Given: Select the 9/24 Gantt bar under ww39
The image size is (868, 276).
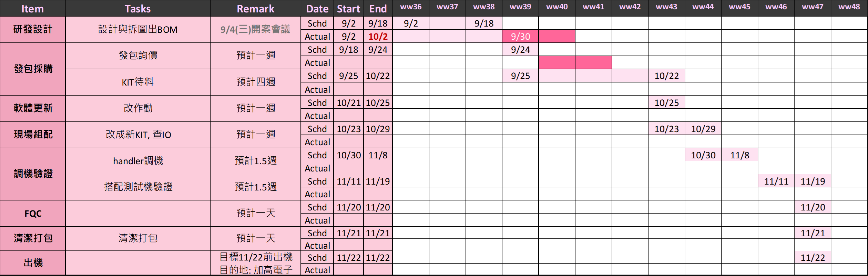Looking at the screenshot, I should click(520, 50).
